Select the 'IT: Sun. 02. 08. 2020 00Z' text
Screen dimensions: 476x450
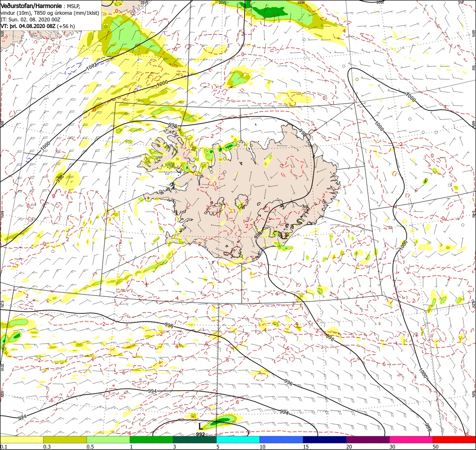click(30, 20)
